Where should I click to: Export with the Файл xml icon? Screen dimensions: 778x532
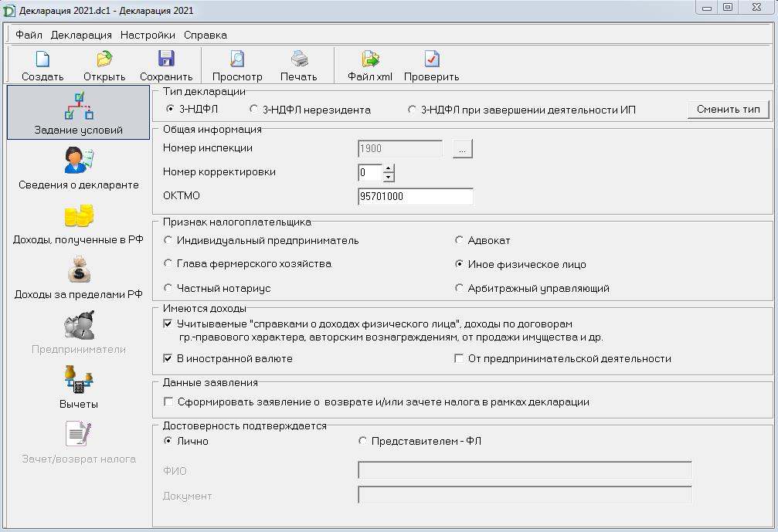point(370,59)
